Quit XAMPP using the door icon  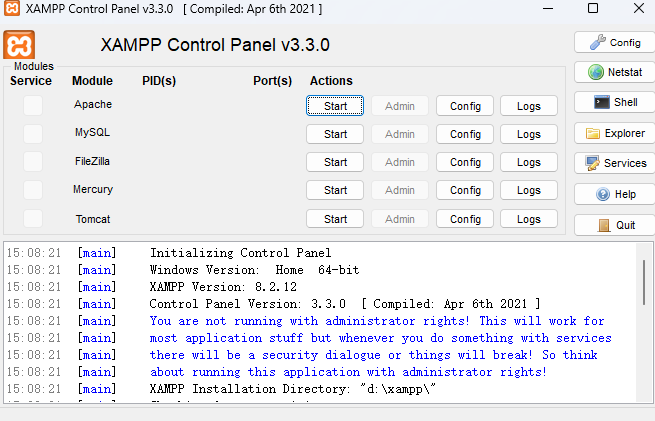604,225
